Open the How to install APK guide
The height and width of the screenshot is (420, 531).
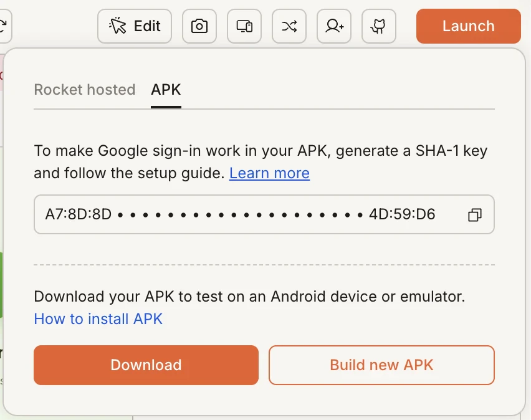tap(98, 318)
